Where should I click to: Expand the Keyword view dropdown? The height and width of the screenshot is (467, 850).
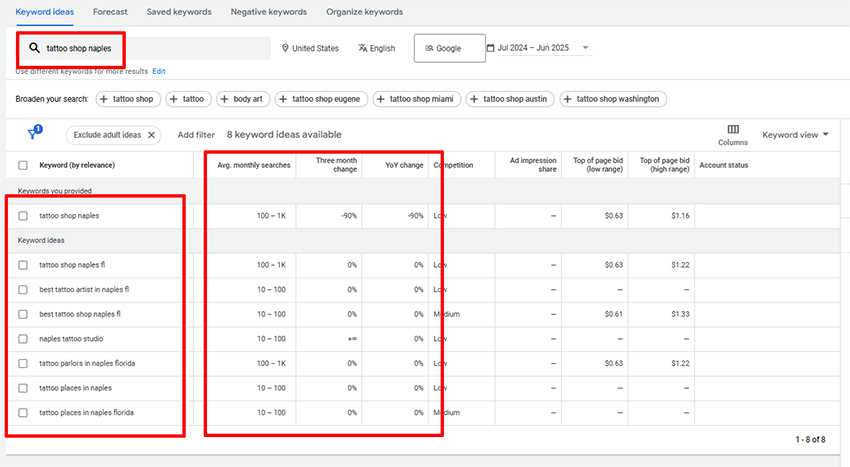point(795,135)
